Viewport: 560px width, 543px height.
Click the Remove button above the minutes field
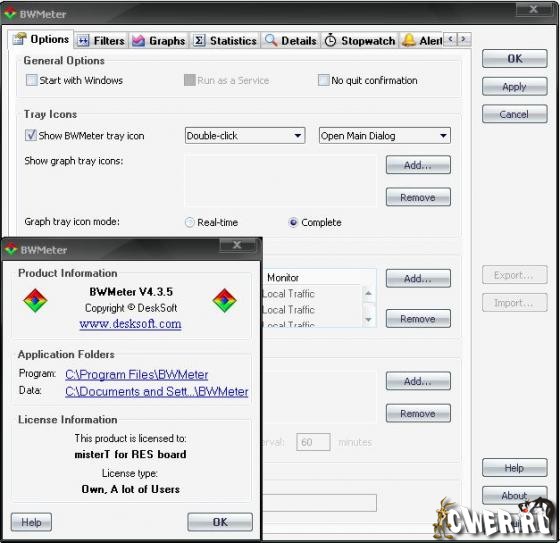418,413
